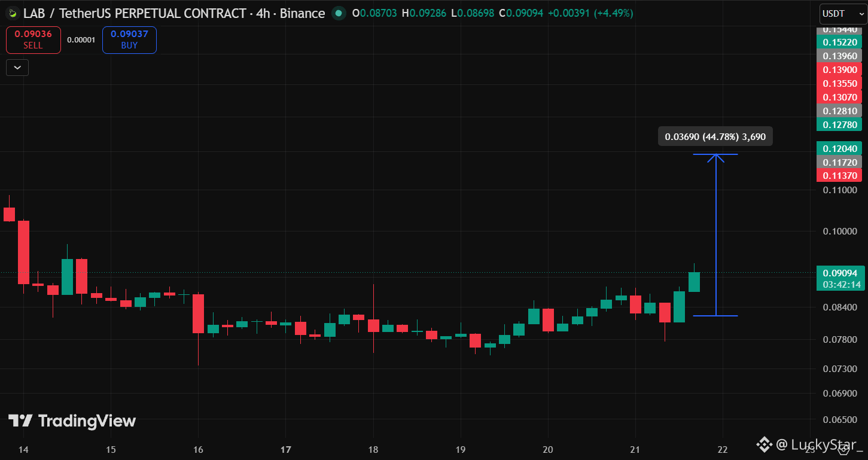Click the SELL button at 0.09036
The image size is (868, 460).
33,40
